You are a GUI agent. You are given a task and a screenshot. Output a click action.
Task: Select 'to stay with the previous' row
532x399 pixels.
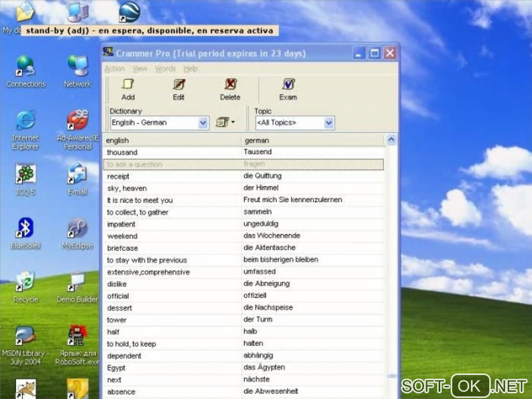point(244,260)
